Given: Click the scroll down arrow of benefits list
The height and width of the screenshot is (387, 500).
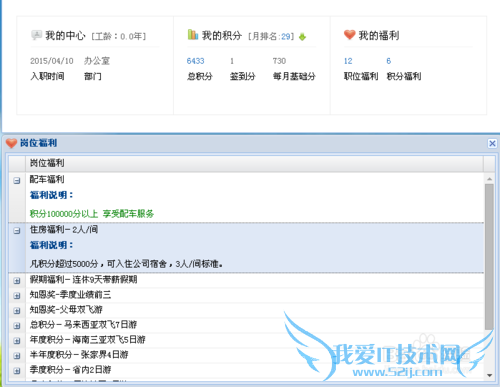Looking at the screenshot, I should 489,375.
